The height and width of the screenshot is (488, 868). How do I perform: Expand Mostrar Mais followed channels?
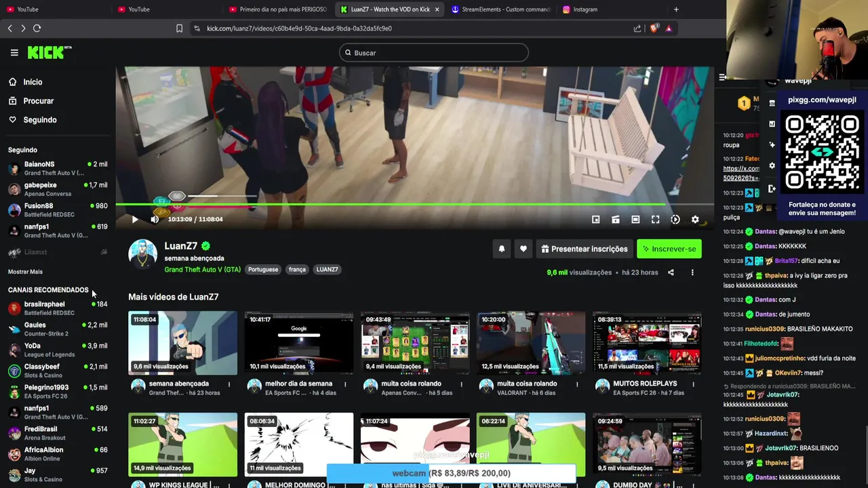(25, 272)
